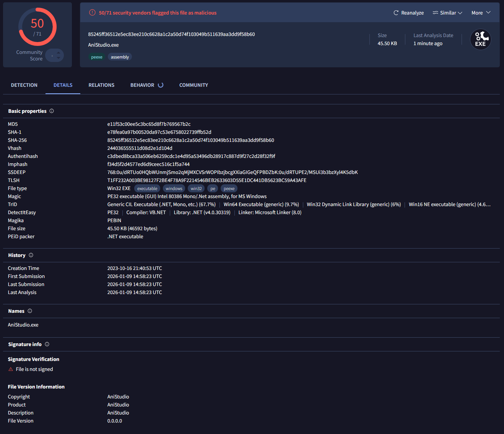The height and width of the screenshot is (434, 504).
Task: Open the Relations tab
Action: (x=101, y=85)
